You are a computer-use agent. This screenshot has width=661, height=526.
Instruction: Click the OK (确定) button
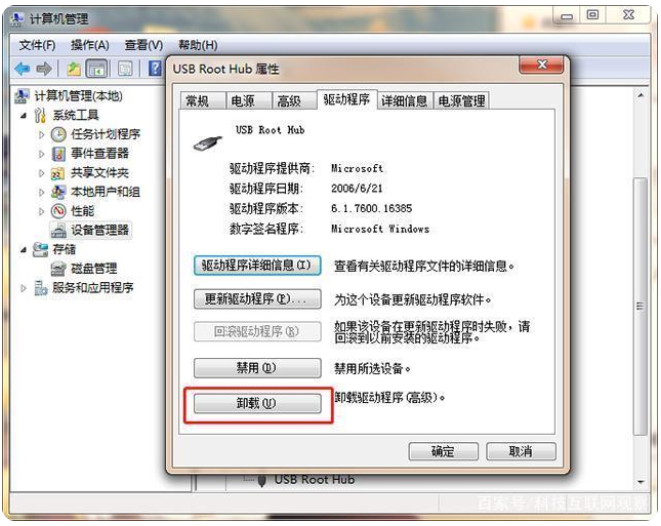[443, 451]
